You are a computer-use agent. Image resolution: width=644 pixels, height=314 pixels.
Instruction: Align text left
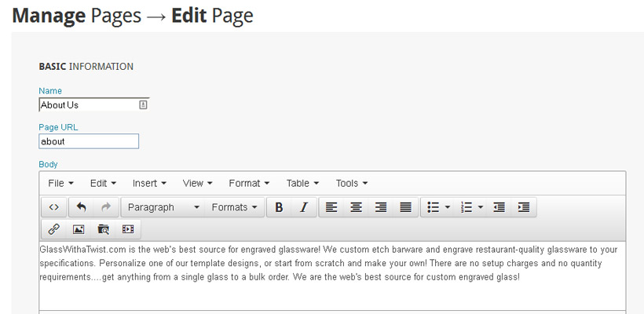tap(331, 207)
